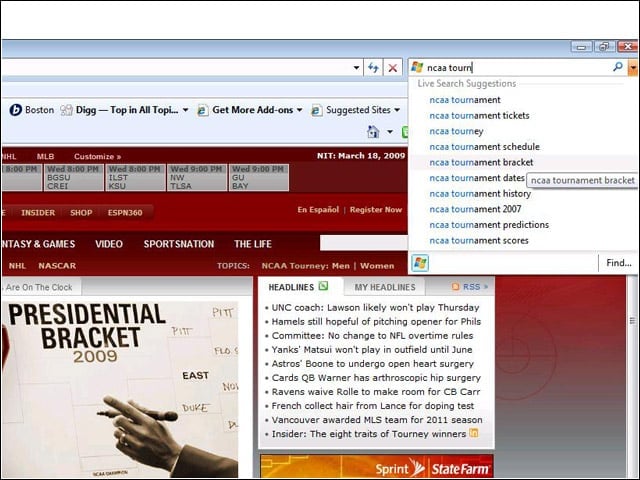Open the SHOP tab
The width and height of the screenshot is (640, 480).
coord(81,213)
